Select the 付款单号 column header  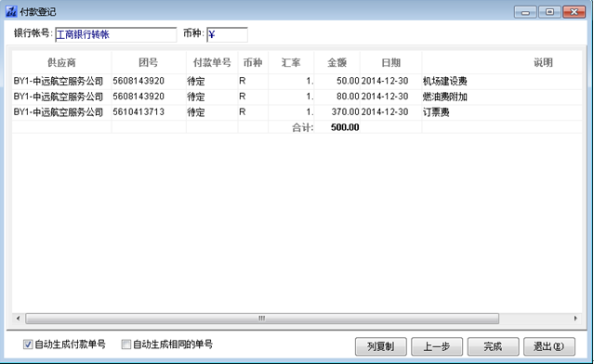(x=212, y=62)
